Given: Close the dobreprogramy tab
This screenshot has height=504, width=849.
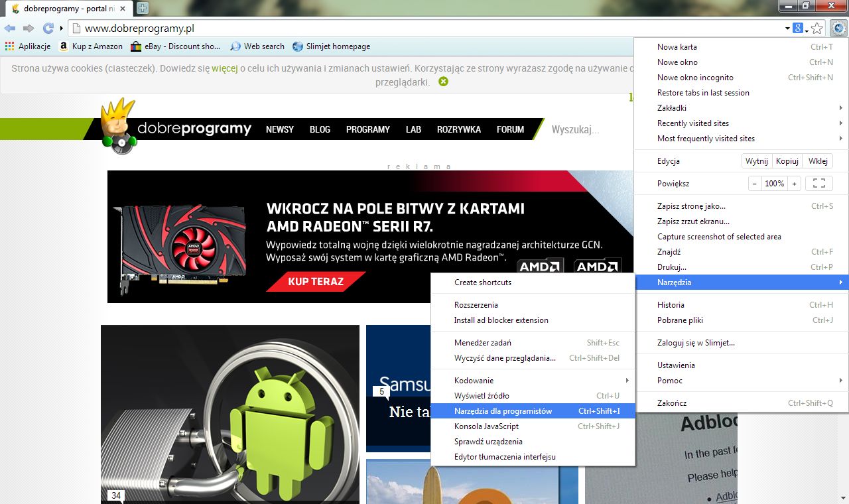Looking at the screenshot, I should pos(123,9).
